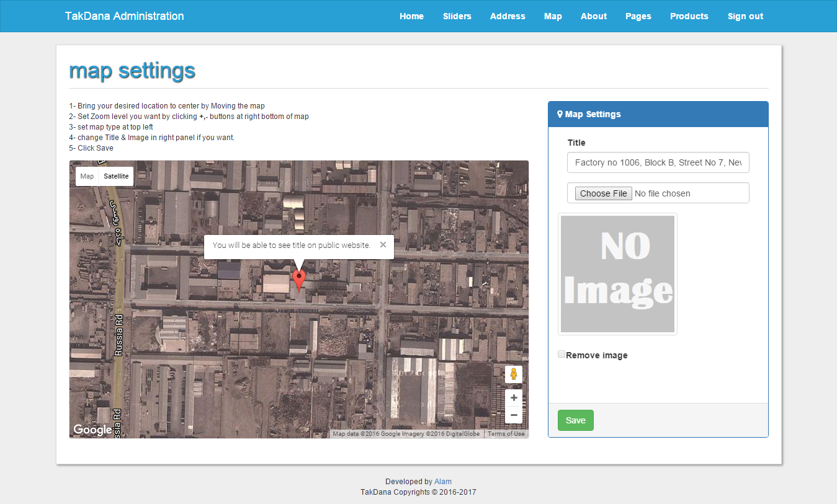This screenshot has height=504, width=837.
Task: Go to the Products page
Action: 689,16
